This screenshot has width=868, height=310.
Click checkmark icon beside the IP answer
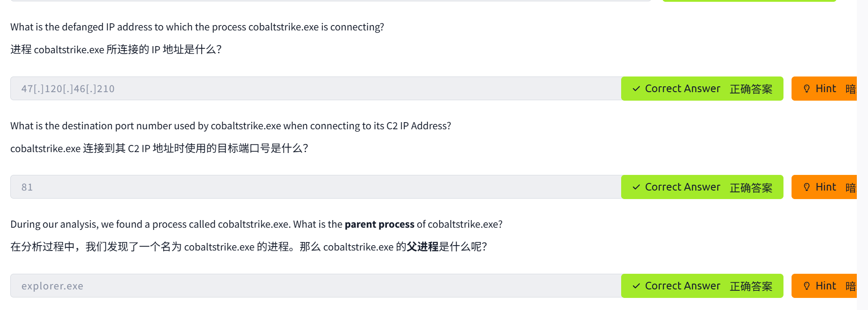click(636, 89)
